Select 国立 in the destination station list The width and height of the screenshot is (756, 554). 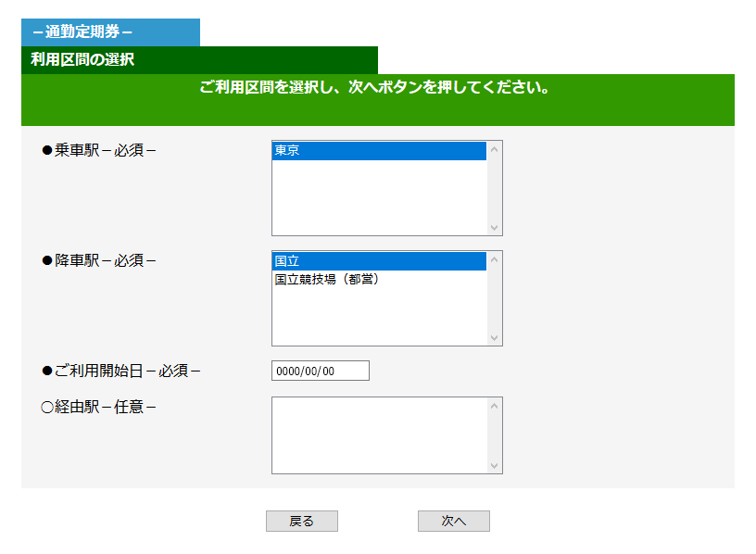coord(379,261)
